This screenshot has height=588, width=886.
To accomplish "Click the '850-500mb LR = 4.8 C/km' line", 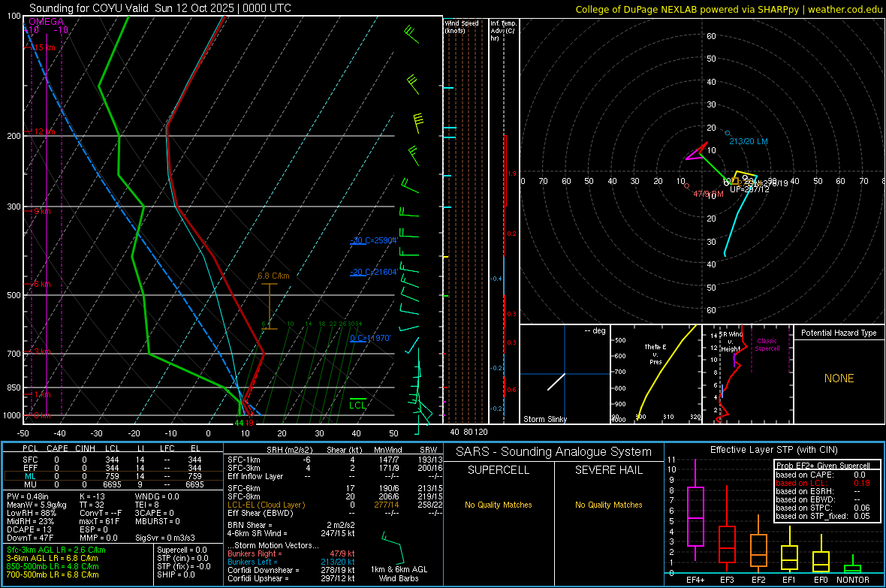I will click(53, 566).
